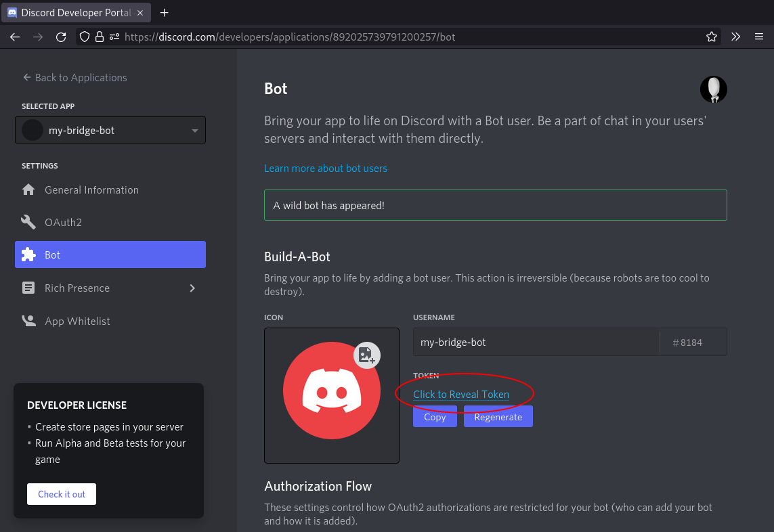Click the App Whitelist person icon
This screenshot has height=532, width=774.
(28, 322)
